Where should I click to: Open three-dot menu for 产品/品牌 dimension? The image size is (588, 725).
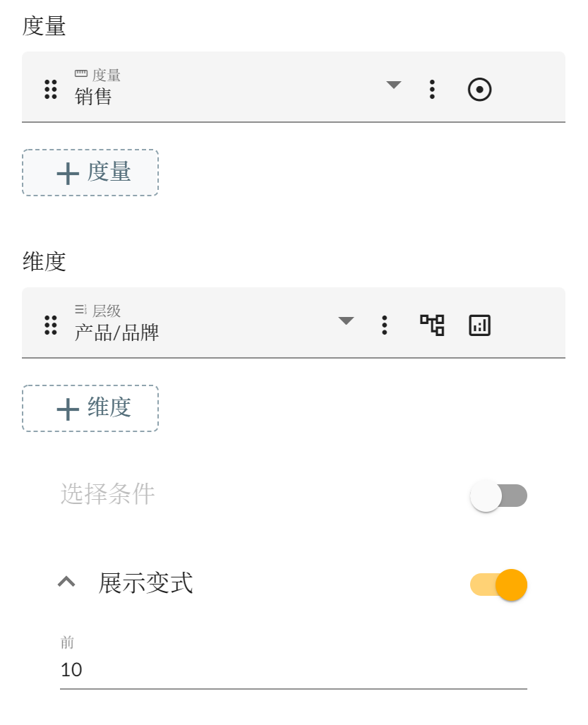pos(385,325)
